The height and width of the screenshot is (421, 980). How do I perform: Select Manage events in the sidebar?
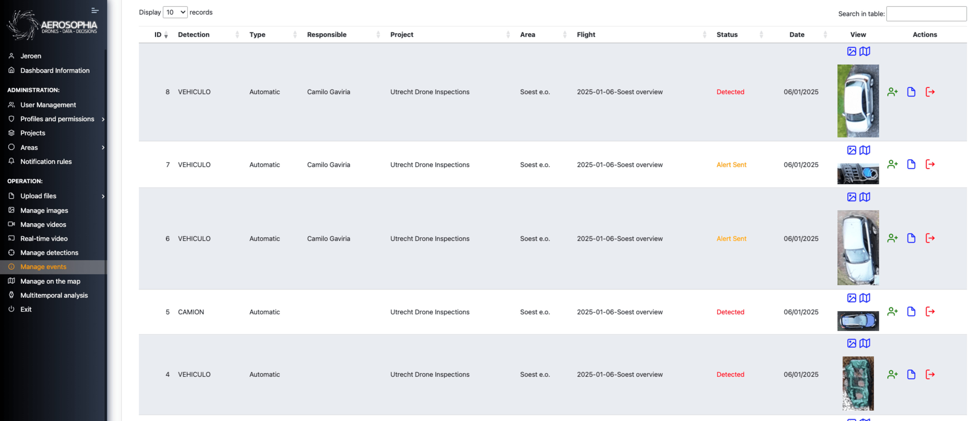pyautogui.click(x=43, y=266)
